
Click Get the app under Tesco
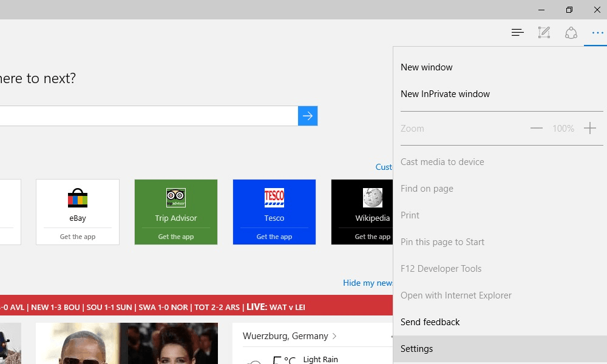coord(274,237)
